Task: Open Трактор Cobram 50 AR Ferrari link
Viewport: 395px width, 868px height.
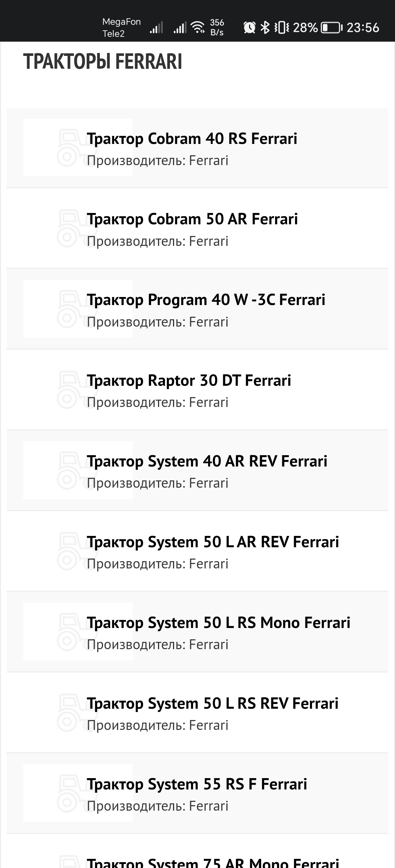Action: 192,219
